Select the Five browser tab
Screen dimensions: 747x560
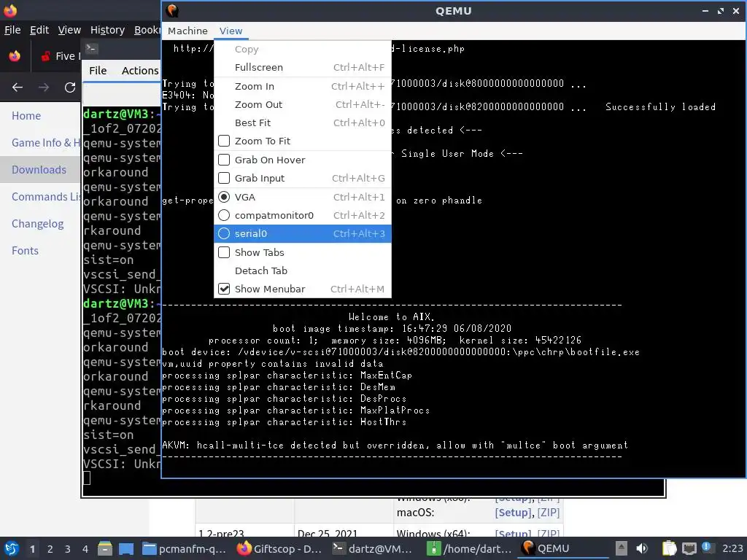click(60, 56)
